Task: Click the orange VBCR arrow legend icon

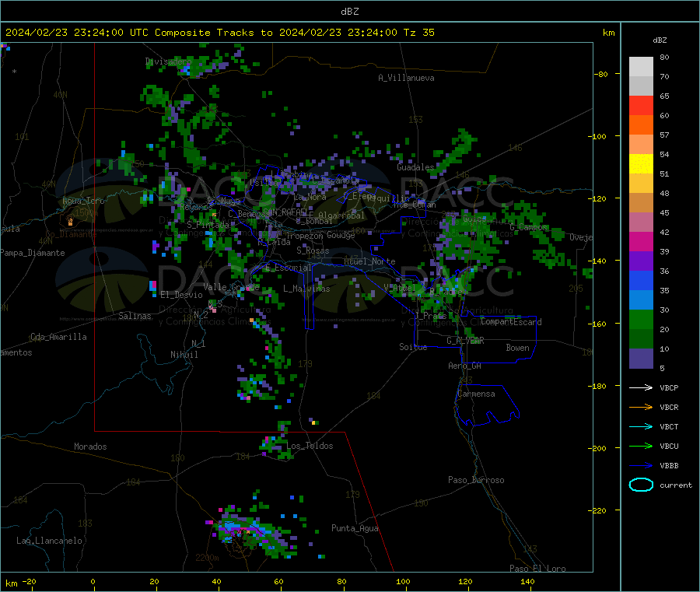Action: [x=641, y=407]
